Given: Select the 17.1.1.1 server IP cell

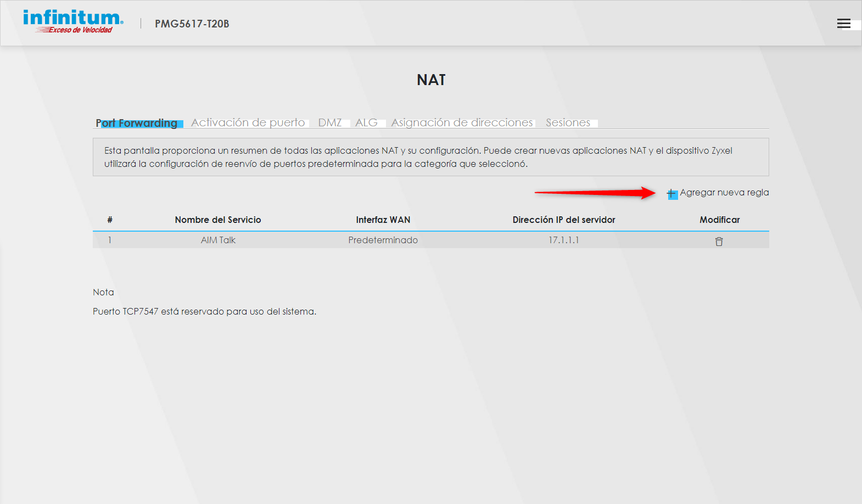Looking at the screenshot, I should point(563,240).
